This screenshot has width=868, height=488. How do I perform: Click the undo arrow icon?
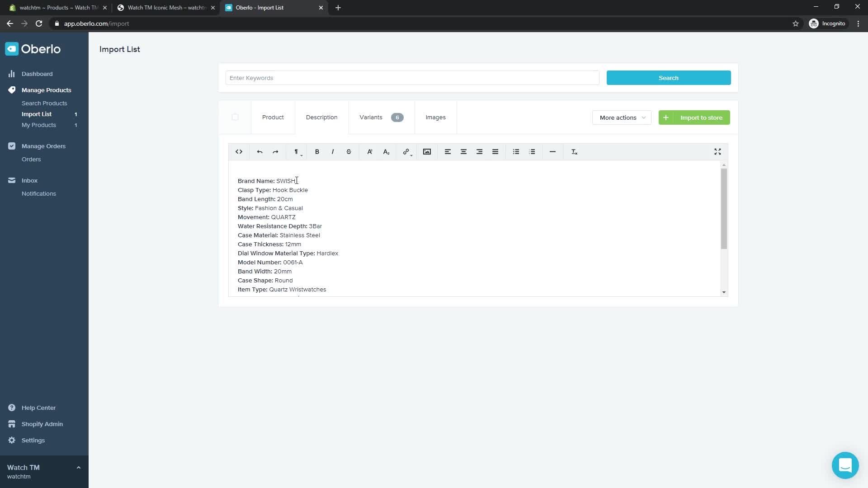pos(259,152)
